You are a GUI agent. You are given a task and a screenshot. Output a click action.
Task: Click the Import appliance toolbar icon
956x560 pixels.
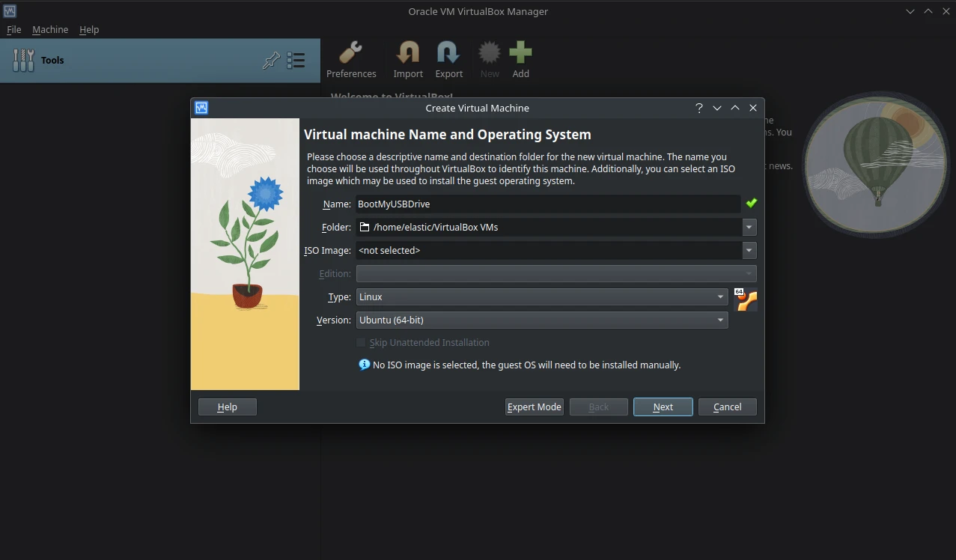coord(408,60)
